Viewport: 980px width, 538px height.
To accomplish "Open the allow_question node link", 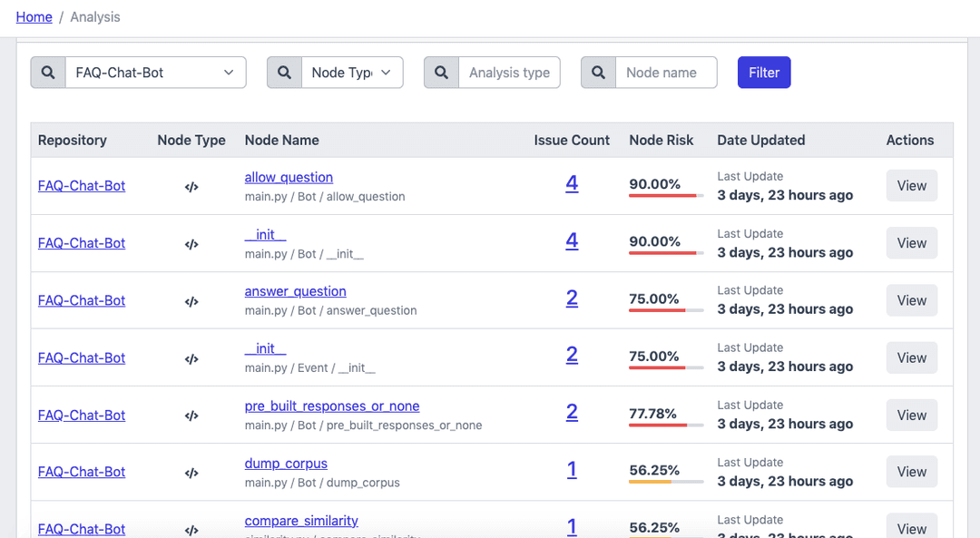I will click(289, 177).
